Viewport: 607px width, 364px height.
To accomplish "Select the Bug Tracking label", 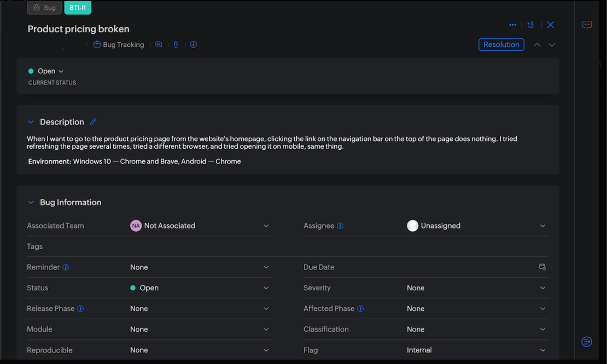I will coord(119,44).
